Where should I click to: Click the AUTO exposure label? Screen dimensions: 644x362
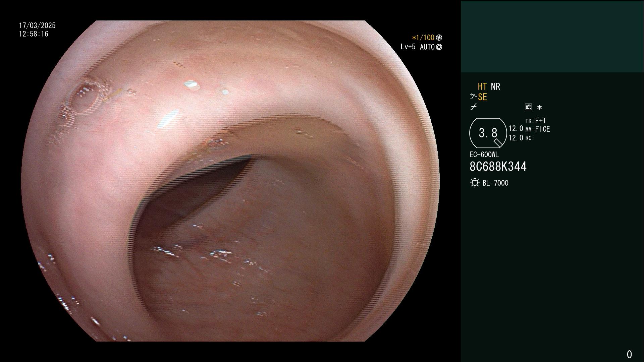pyautogui.click(x=427, y=47)
